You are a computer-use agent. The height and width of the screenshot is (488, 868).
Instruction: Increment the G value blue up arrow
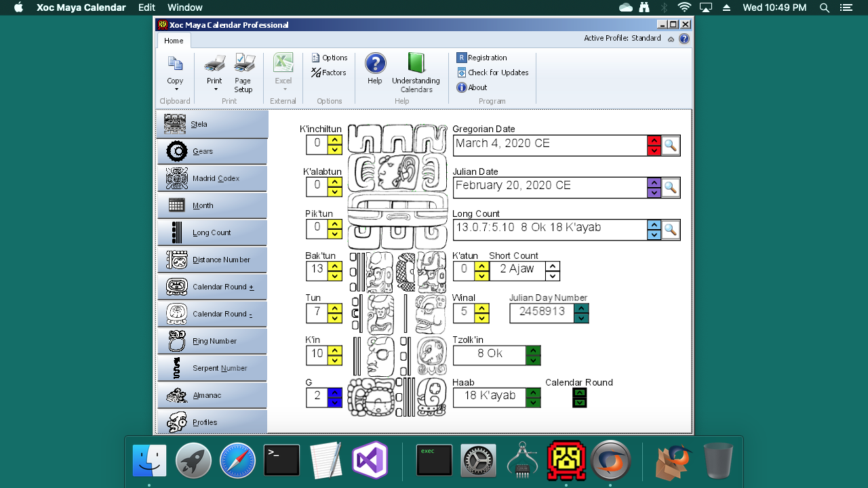click(334, 392)
